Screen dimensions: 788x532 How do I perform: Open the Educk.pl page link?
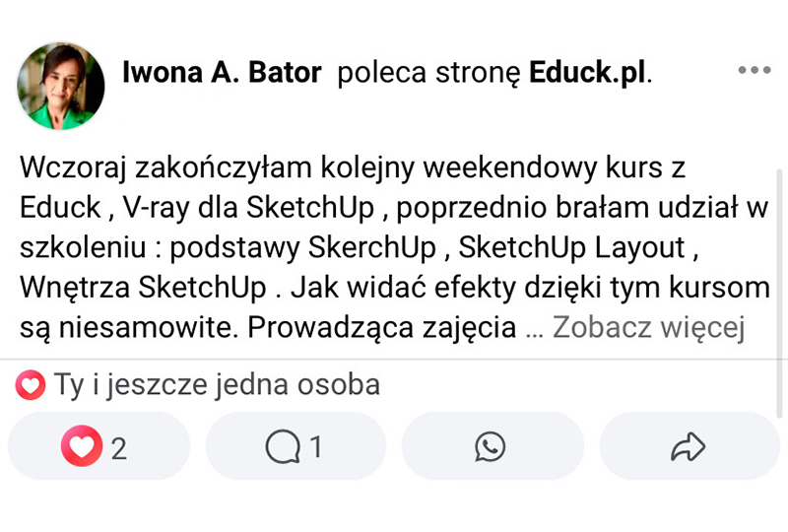pyautogui.click(x=589, y=72)
